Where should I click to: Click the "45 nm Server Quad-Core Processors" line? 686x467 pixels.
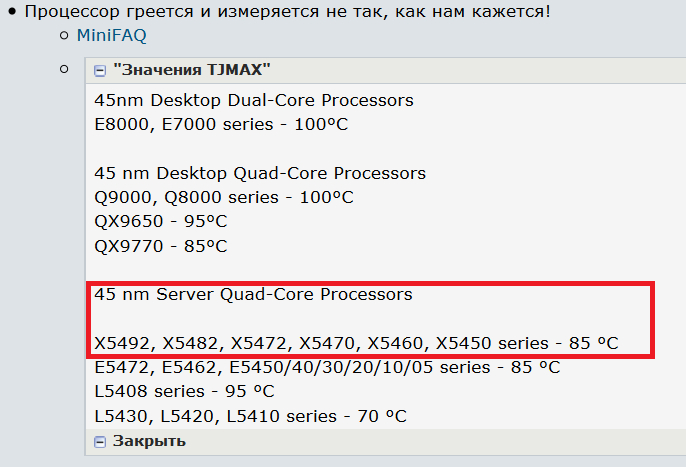pyautogui.click(x=253, y=295)
